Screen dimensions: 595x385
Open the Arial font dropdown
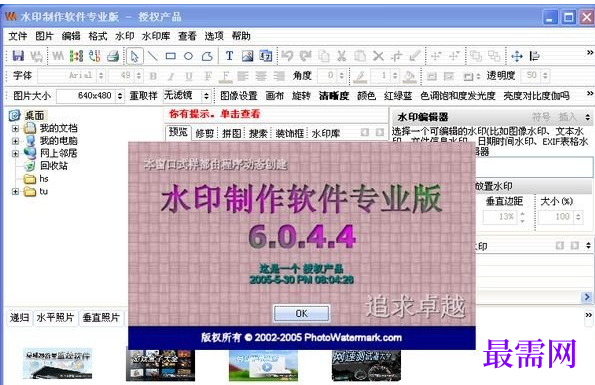pyautogui.click(x=101, y=76)
